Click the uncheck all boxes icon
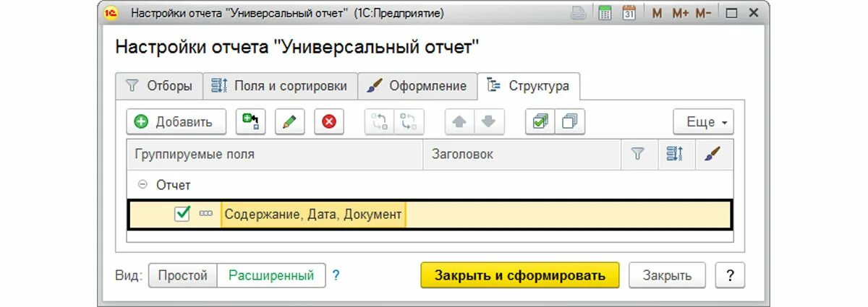 click(570, 122)
